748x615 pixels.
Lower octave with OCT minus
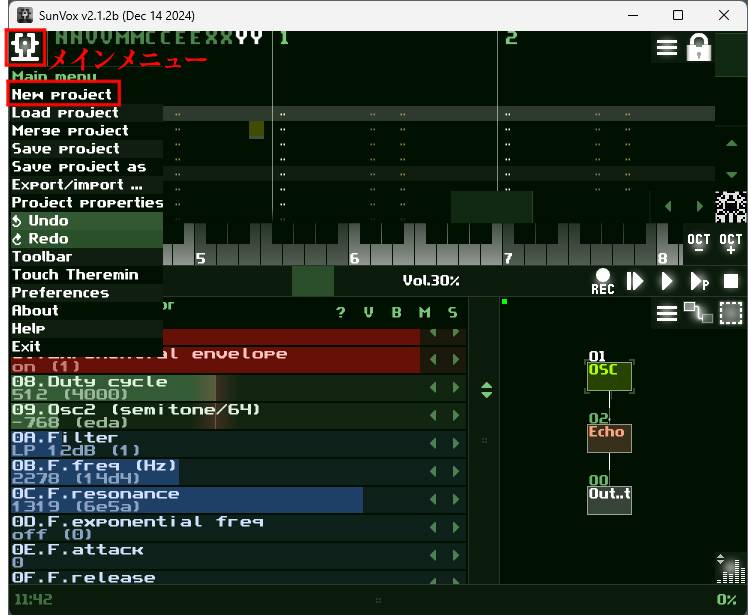pyautogui.click(x=698, y=243)
